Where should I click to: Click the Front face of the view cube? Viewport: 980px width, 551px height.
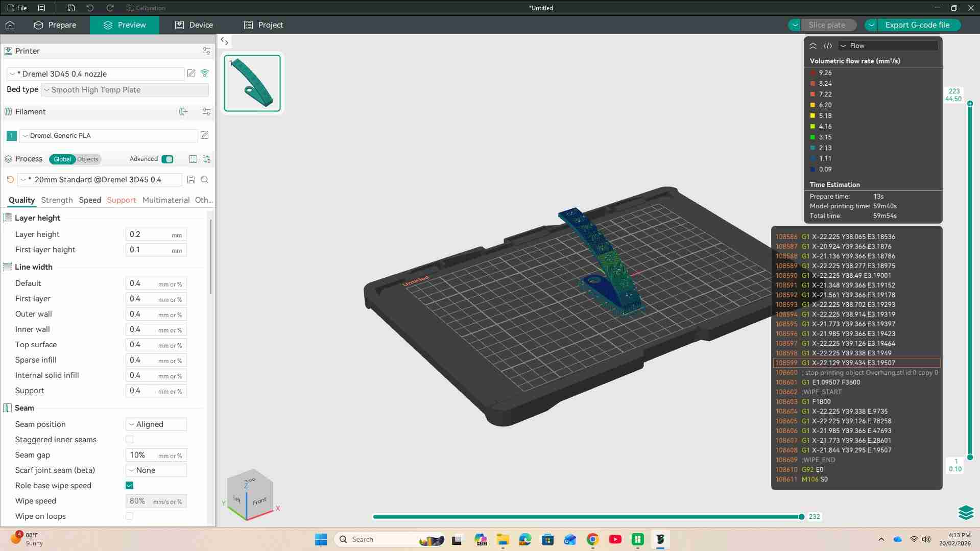[260, 501]
